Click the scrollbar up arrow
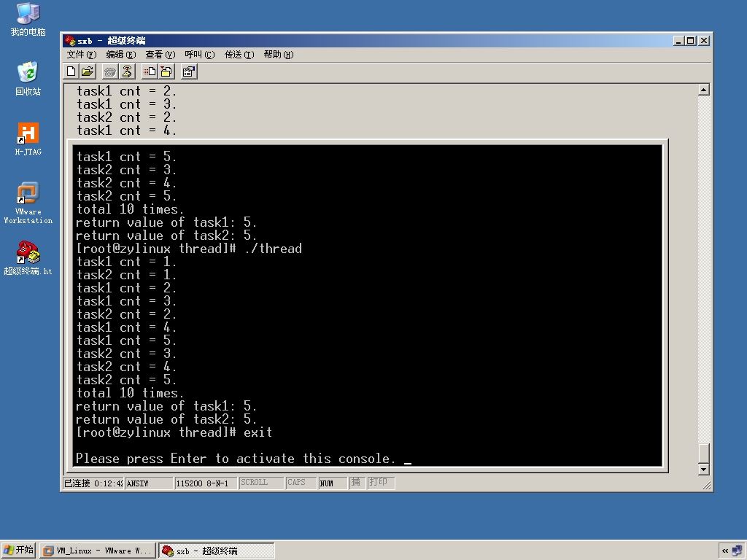Image resolution: width=747 pixels, height=560 pixels. click(704, 90)
